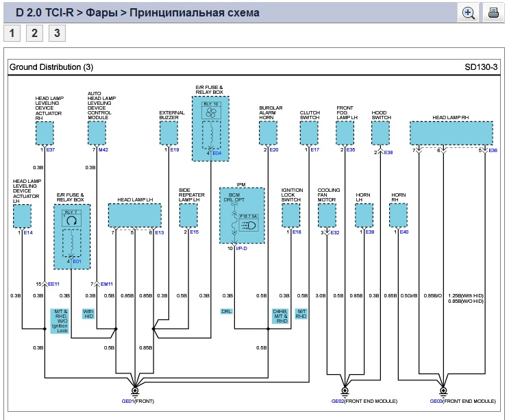
Task: Switch to page tab 1
Action: [13, 33]
